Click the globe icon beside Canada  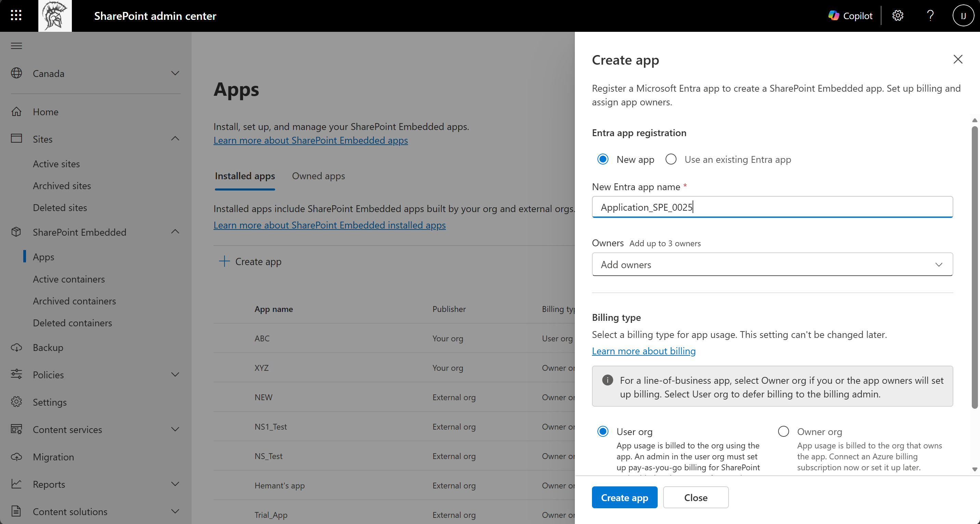[16, 73]
